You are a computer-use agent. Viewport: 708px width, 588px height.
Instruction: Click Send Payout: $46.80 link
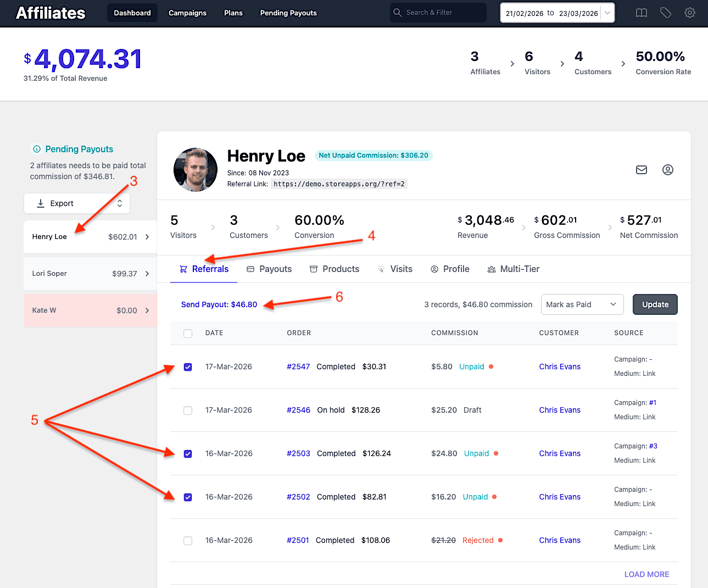coord(219,304)
